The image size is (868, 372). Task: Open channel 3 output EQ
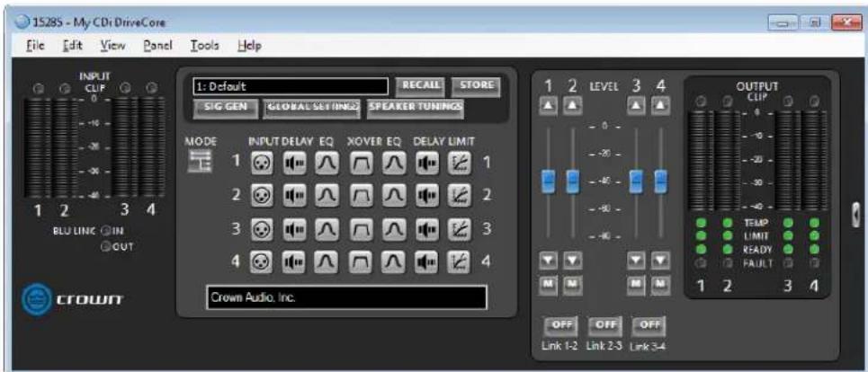tap(392, 227)
